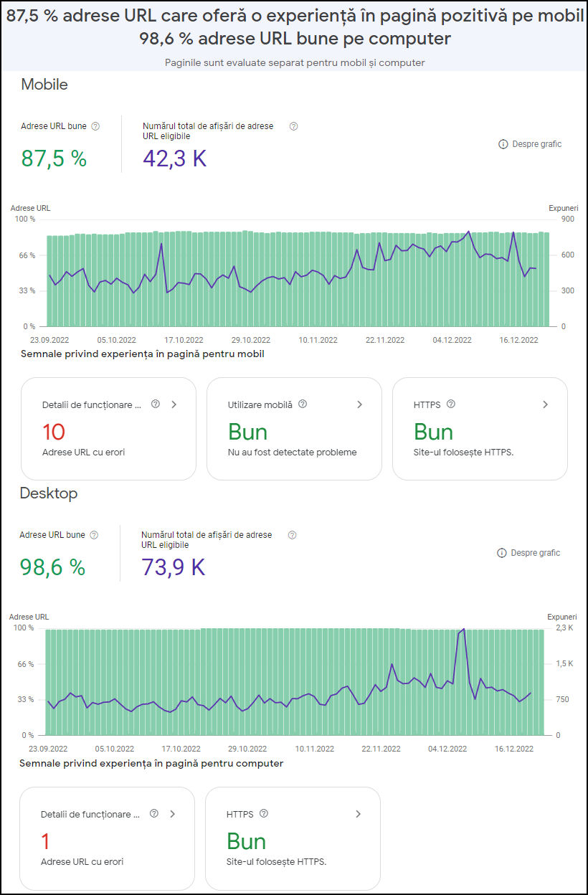Click Desktop 73,9 K impressions metric
588x895 pixels.
(174, 567)
